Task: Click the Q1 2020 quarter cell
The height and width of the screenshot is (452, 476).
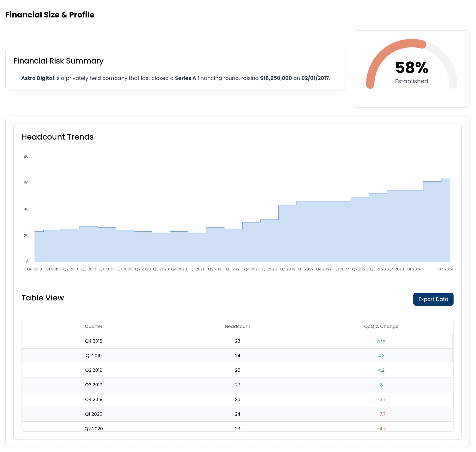Action: [93, 414]
